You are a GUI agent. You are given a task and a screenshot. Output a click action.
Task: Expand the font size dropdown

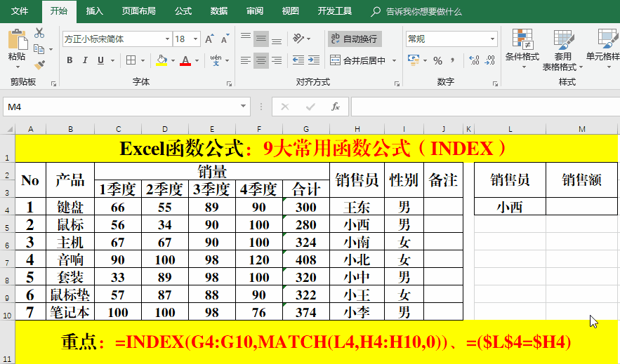click(197, 39)
